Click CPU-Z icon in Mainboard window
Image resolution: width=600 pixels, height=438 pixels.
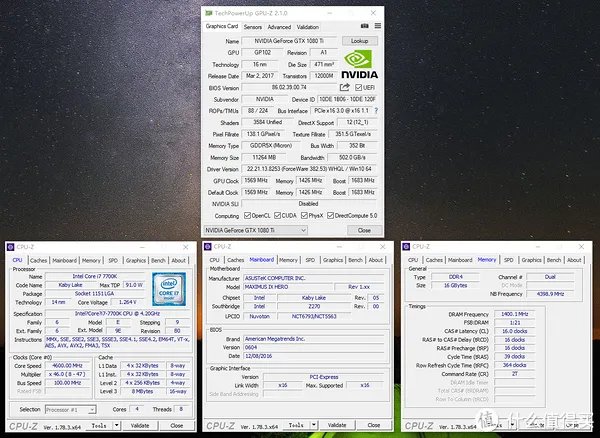click(208, 247)
